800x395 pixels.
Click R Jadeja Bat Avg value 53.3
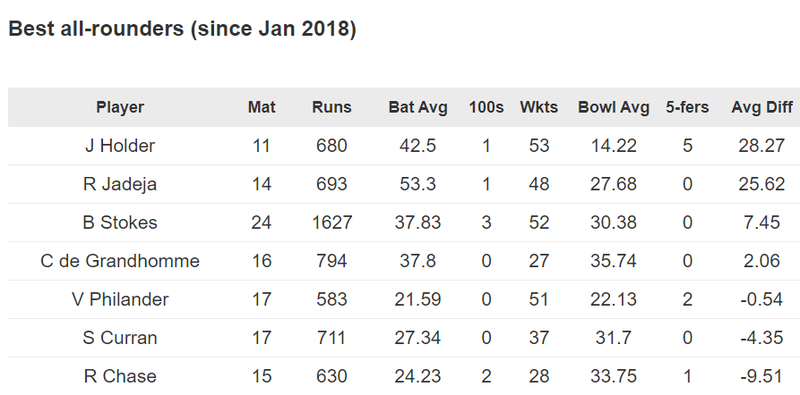(x=418, y=184)
